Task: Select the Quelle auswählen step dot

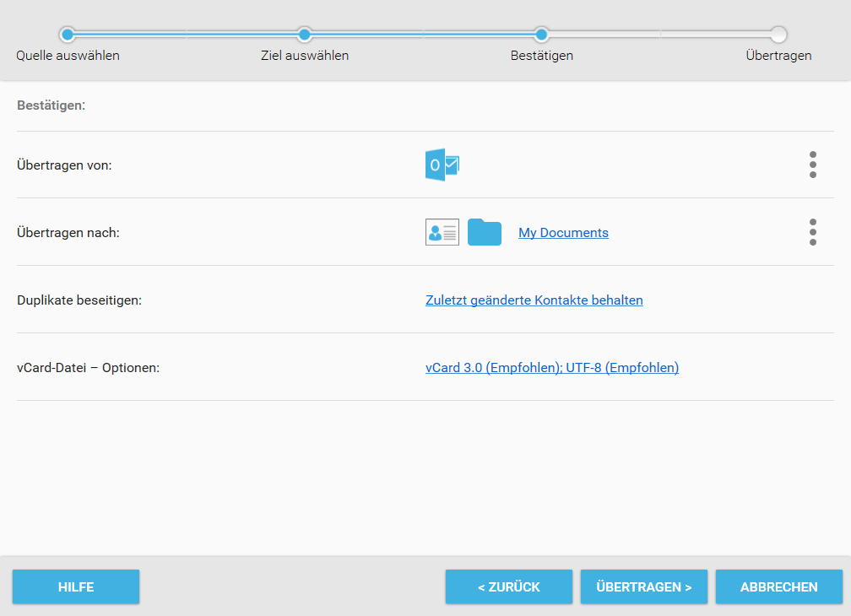Action: point(68,35)
